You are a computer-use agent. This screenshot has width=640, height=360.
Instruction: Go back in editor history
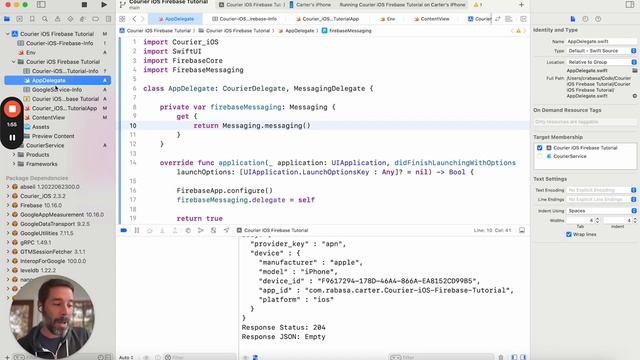pyautogui.click(x=134, y=19)
